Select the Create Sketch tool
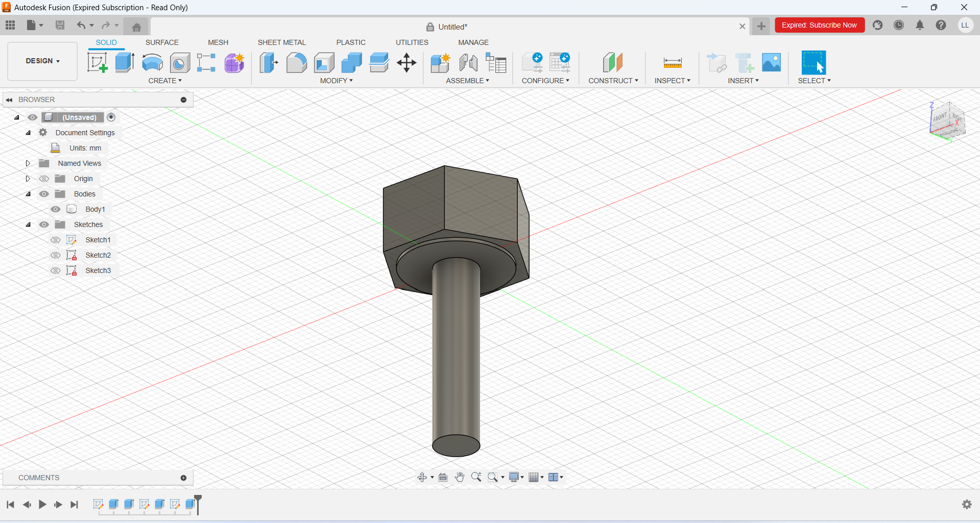 [97, 63]
